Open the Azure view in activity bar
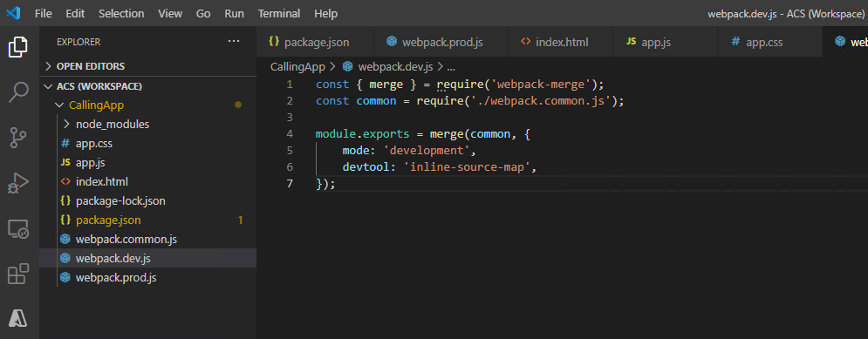 (18, 318)
